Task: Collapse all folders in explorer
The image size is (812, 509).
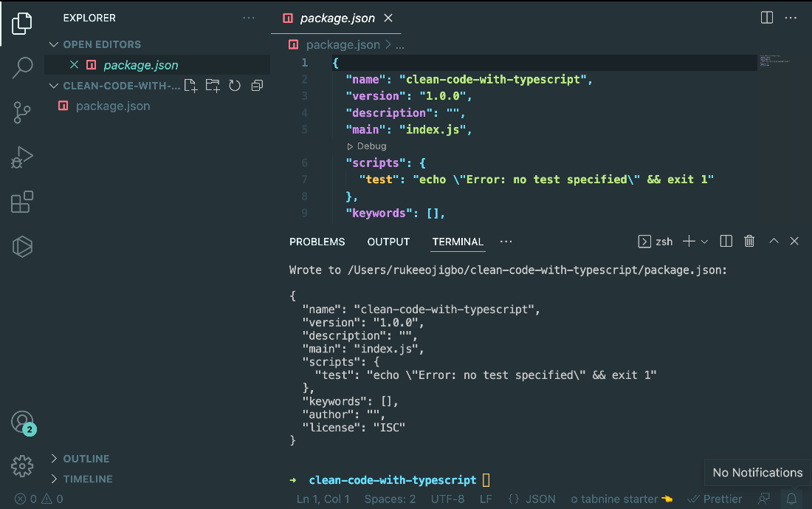Action: point(257,86)
